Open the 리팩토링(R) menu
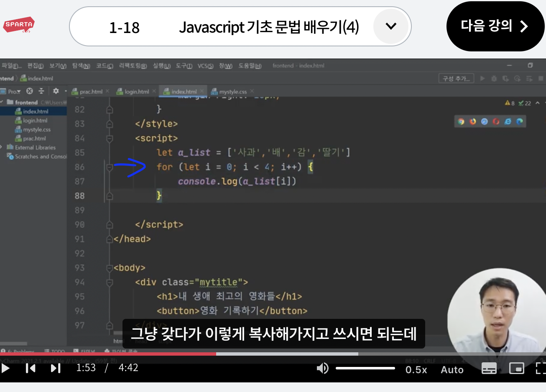Screen dimensions: 546x392 pyautogui.click(x=133, y=66)
